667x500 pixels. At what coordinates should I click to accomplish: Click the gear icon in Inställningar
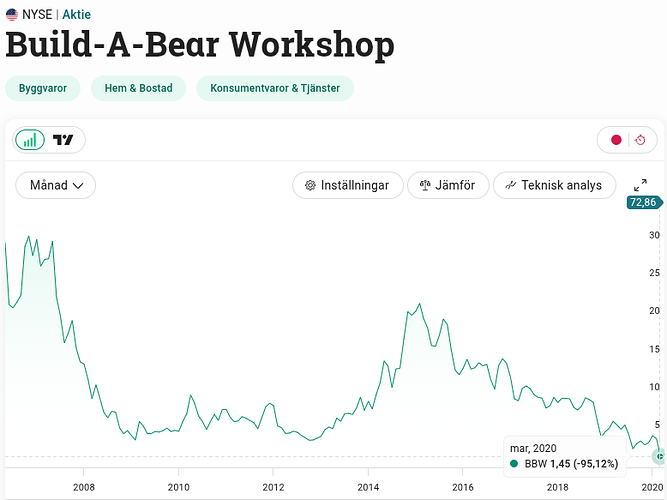pos(311,185)
